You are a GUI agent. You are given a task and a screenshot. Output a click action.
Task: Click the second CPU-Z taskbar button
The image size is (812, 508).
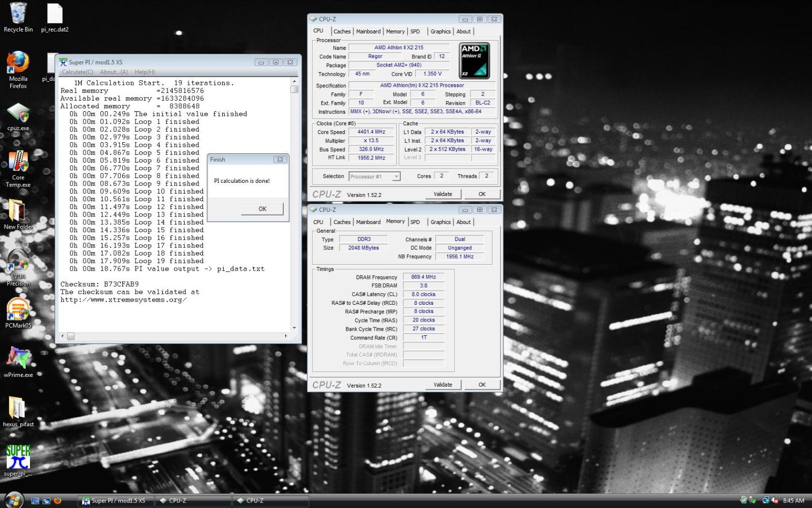pyautogui.click(x=269, y=500)
